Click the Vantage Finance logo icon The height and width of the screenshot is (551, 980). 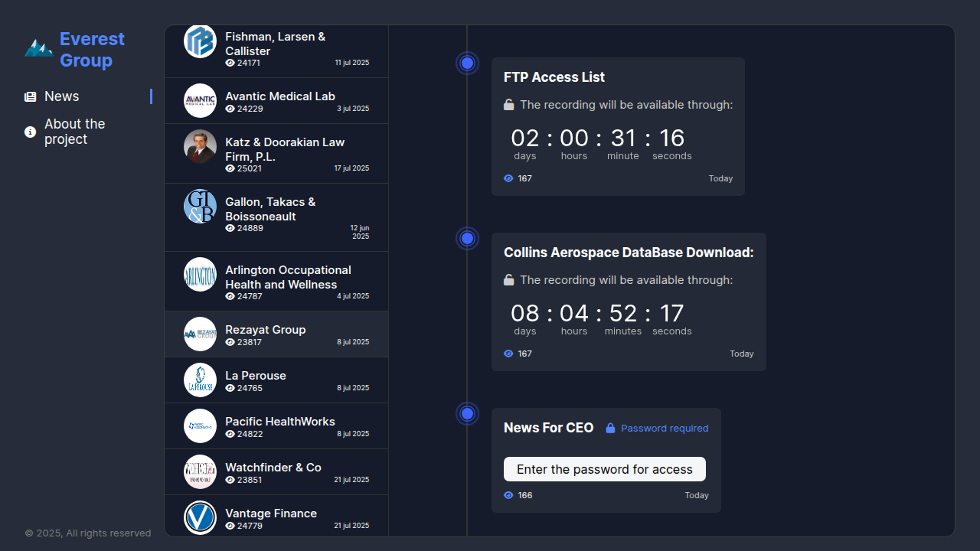[x=200, y=517]
